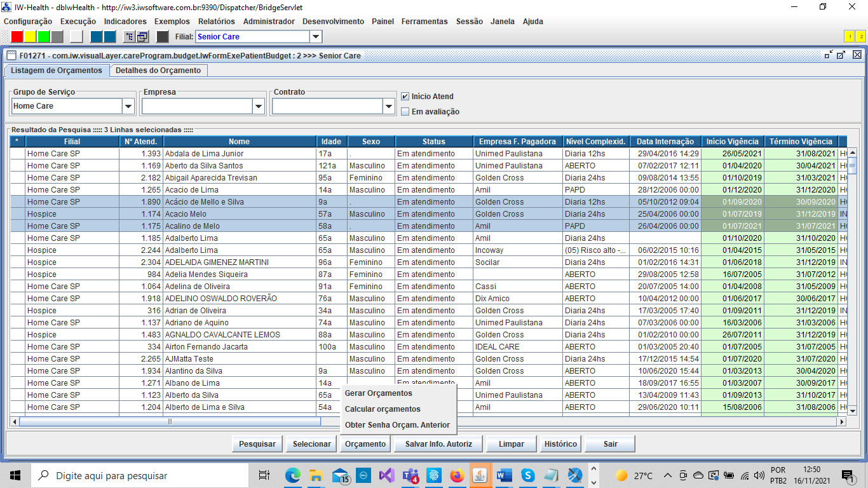Switch to Detalhes do Orçamento tab
Image resolution: width=868 pixels, height=488 pixels.
click(158, 71)
